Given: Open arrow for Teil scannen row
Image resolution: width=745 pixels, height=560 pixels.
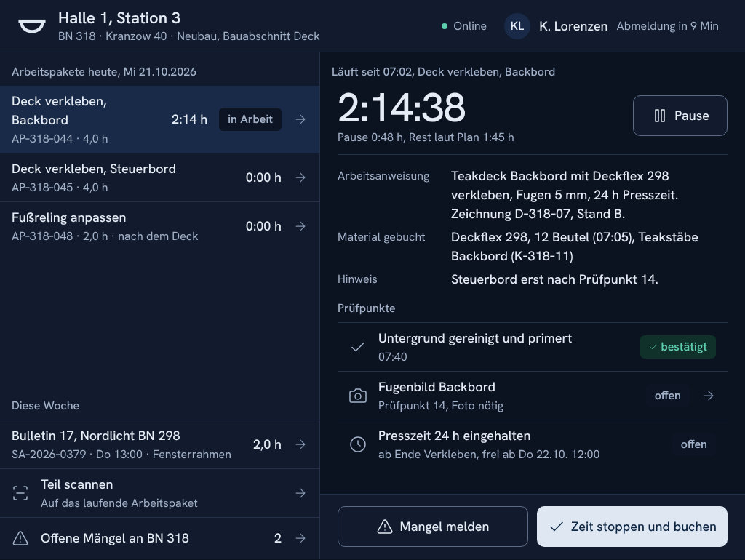Looking at the screenshot, I should [300, 493].
